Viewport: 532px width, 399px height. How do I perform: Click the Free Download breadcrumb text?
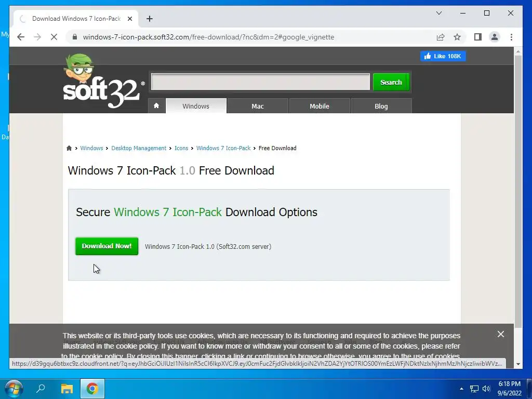click(277, 148)
